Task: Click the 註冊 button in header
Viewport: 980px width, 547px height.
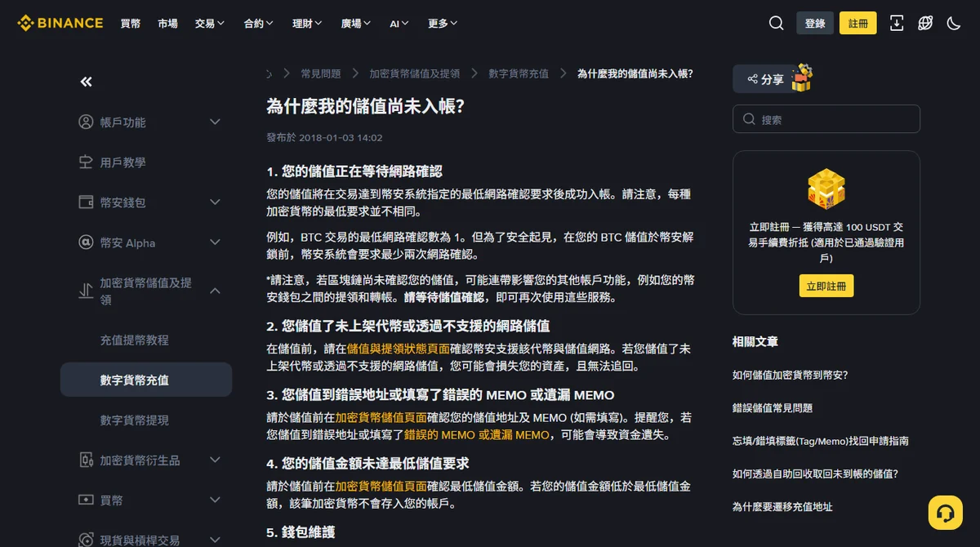Action: click(858, 23)
